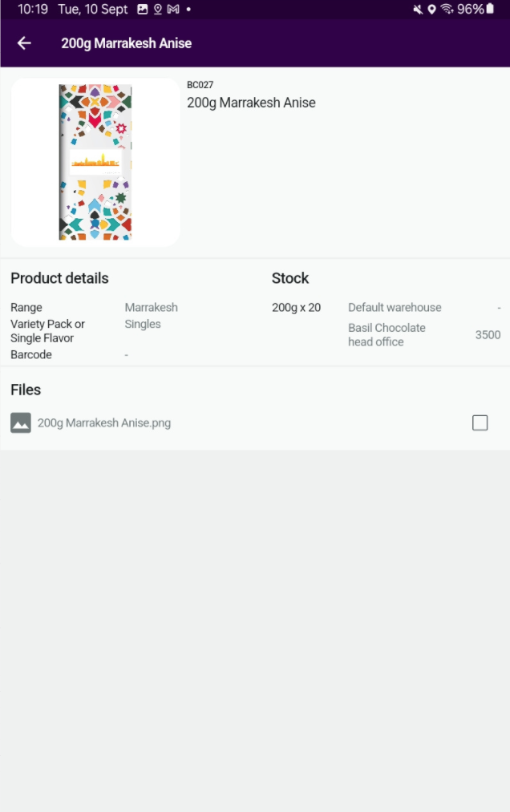Tap the map pin notification icon beside Gmail

pos(158,10)
